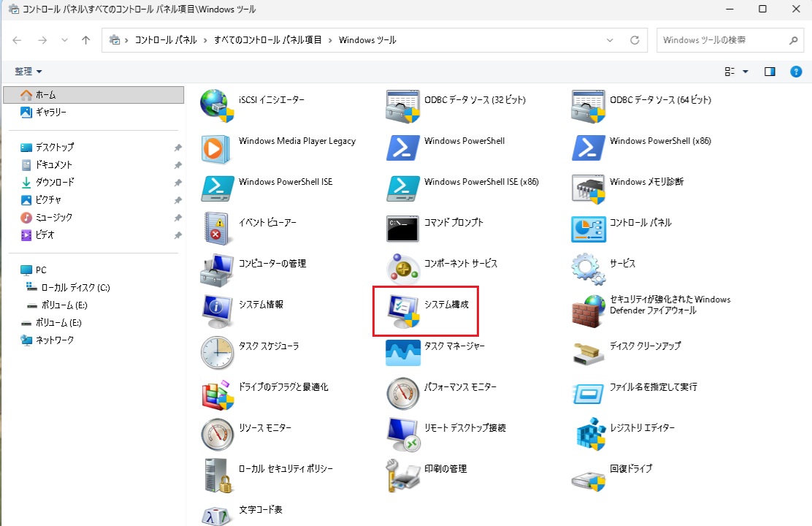
Task: Open Windows PowerShell ISE (x86) icon
Action: [403, 188]
